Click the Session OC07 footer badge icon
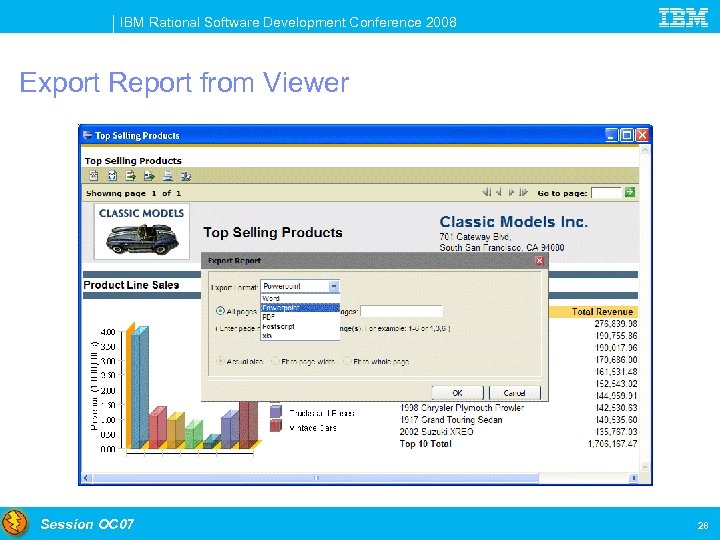Screen dimensions: 720x540 click(15, 523)
